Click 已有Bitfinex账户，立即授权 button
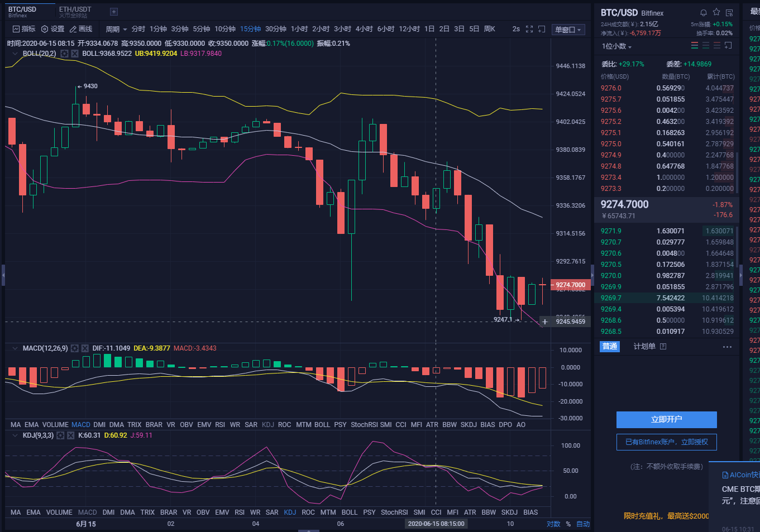This screenshot has height=532, width=760. [x=666, y=442]
